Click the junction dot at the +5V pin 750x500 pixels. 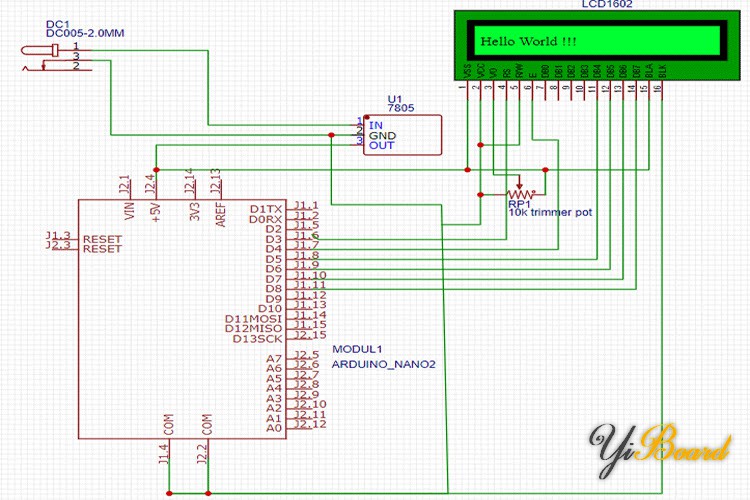[x=154, y=169]
